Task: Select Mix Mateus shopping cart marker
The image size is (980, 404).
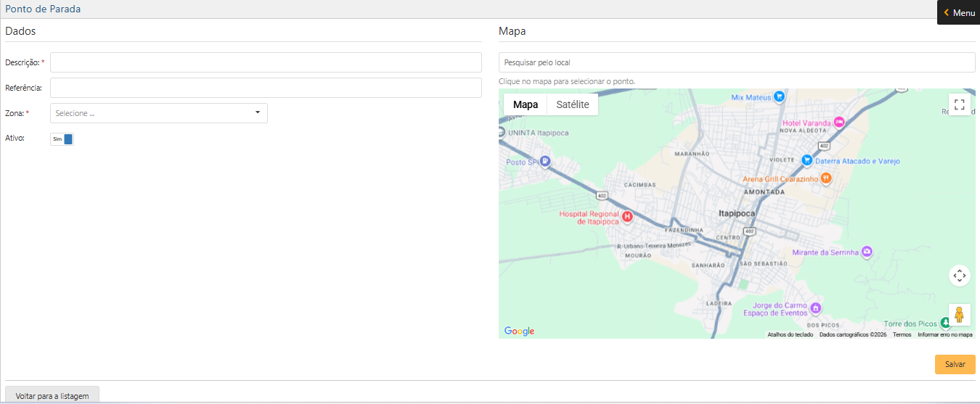Action: (778, 96)
